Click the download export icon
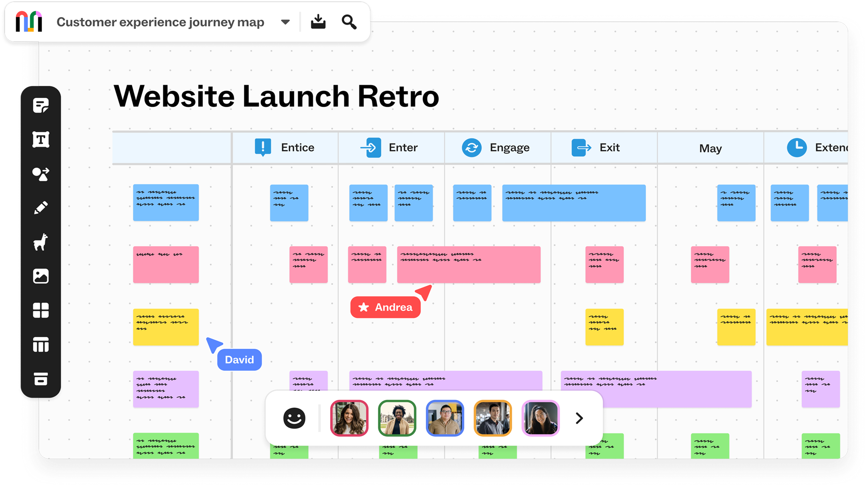This screenshot has height=488, width=868. [x=318, y=22]
